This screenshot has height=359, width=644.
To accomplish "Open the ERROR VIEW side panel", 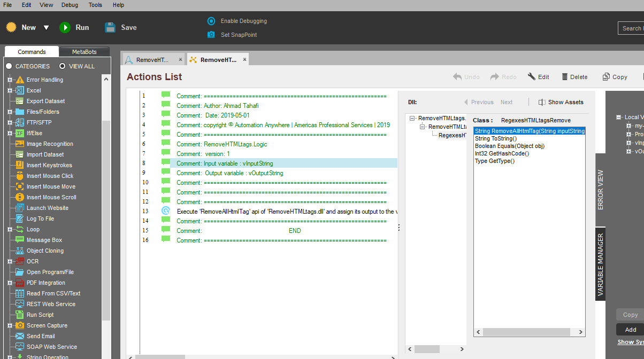I will pyautogui.click(x=600, y=190).
